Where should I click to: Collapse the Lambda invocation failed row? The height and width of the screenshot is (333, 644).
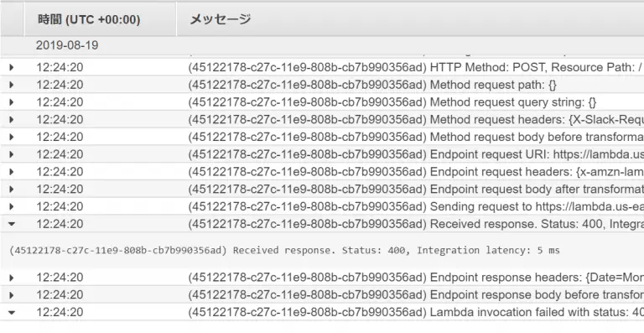(12, 313)
